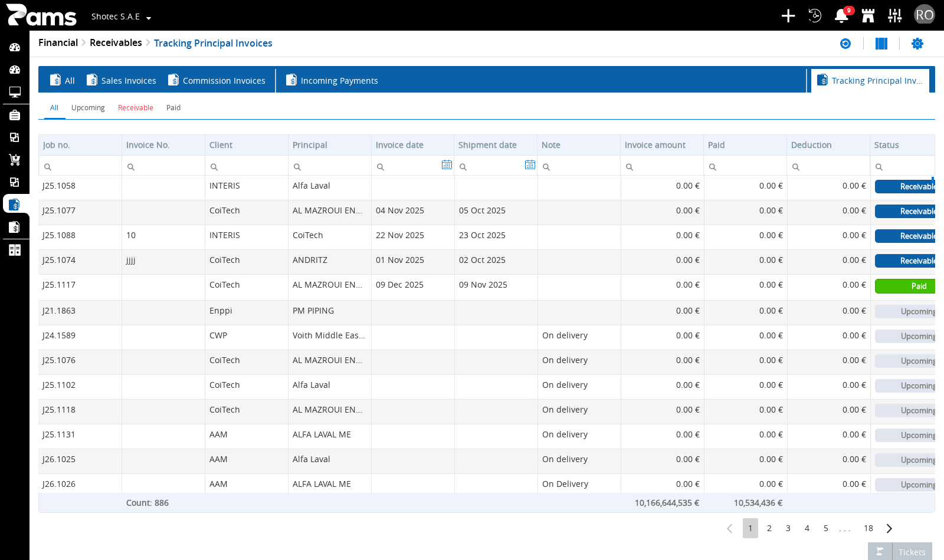Click the Job no. filter search field
The image size is (944, 560).
[80, 166]
